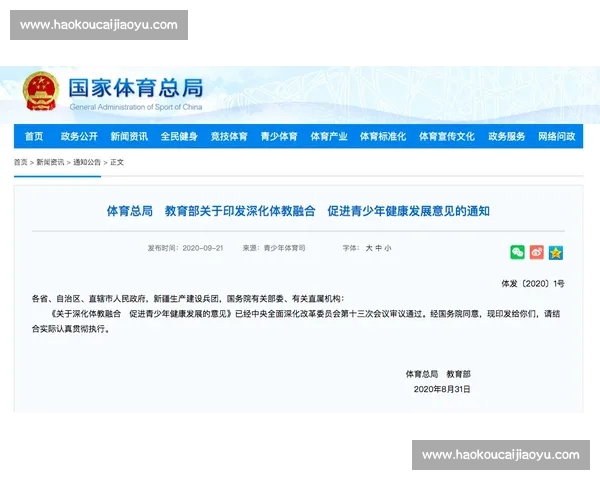Open 体育宣传文化 in the navigation bar

click(447, 136)
